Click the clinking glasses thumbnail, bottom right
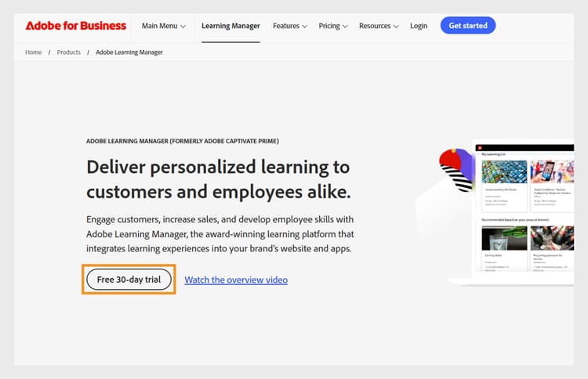Image resolution: width=588 pixels, height=379 pixels. 552,238
